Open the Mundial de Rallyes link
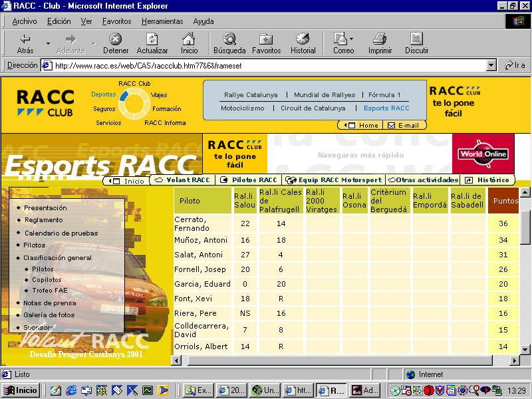This screenshot has height=399, width=532. pyautogui.click(x=325, y=95)
